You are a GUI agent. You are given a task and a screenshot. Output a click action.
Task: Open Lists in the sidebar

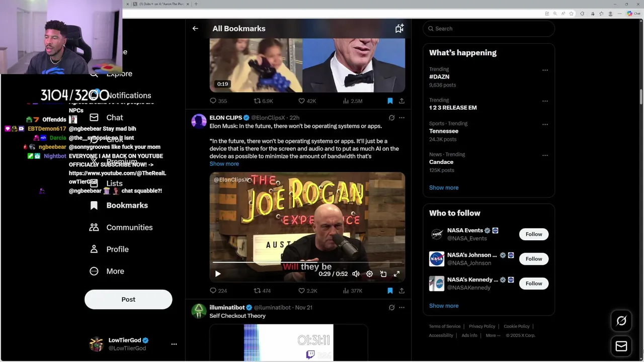(x=107, y=184)
